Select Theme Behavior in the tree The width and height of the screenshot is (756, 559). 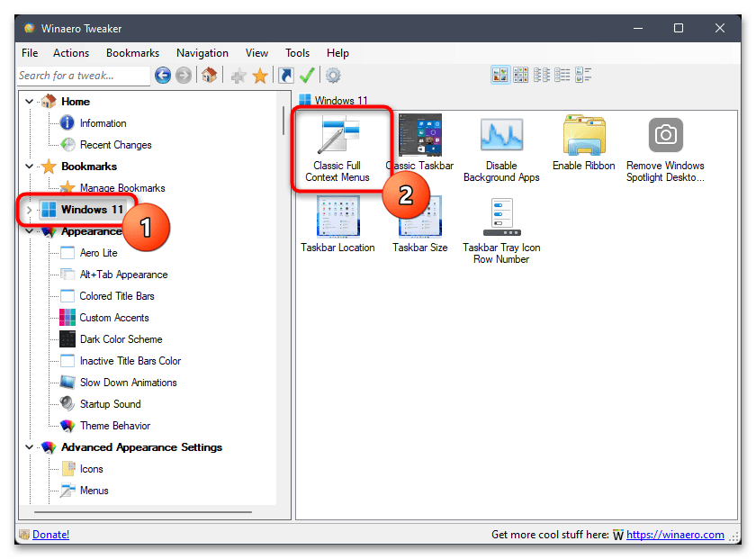115,426
